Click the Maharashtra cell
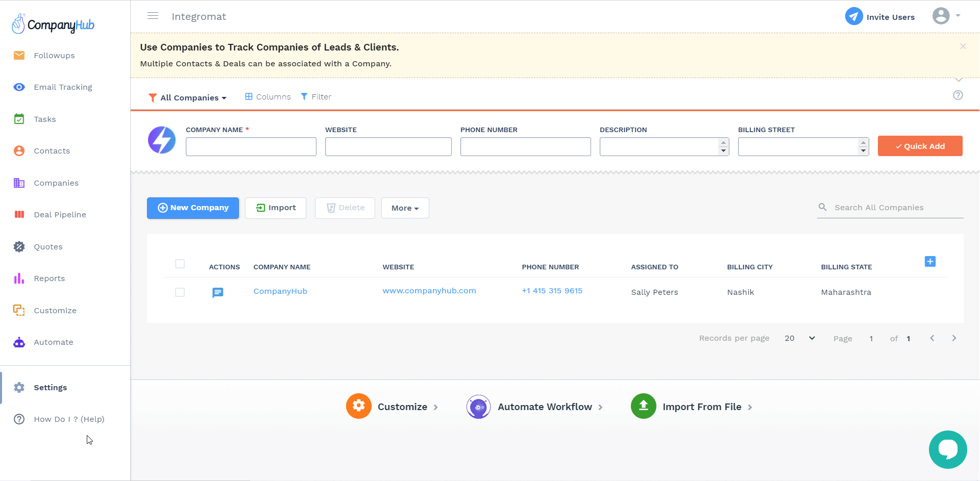This screenshot has height=481, width=980. point(846,292)
